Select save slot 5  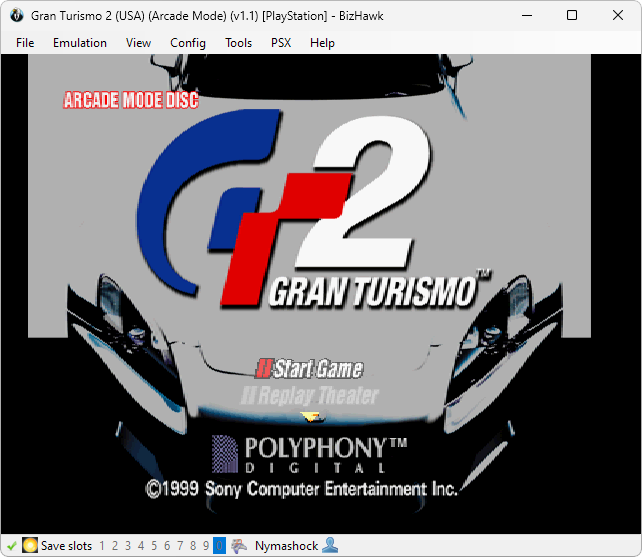tap(154, 546)
